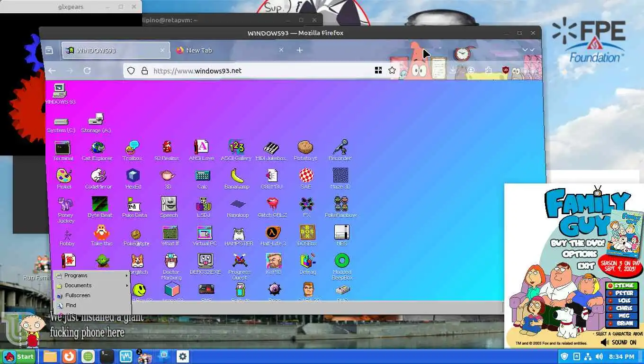This screenshot has width=644, height=364.
Task: Select the NES console icon
Action: pos(342,236)
